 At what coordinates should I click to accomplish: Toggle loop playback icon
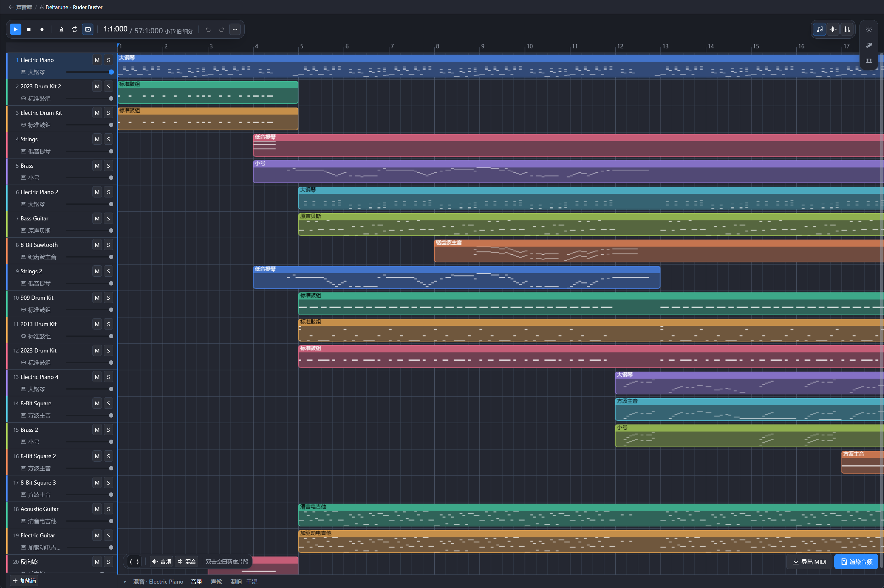coord(75,29)
